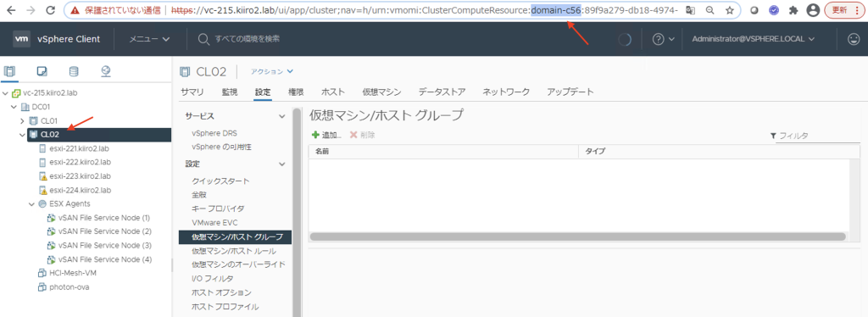Collapse the CL02 cluster node
Screen dimensions: 868x317
coord(23,135)
